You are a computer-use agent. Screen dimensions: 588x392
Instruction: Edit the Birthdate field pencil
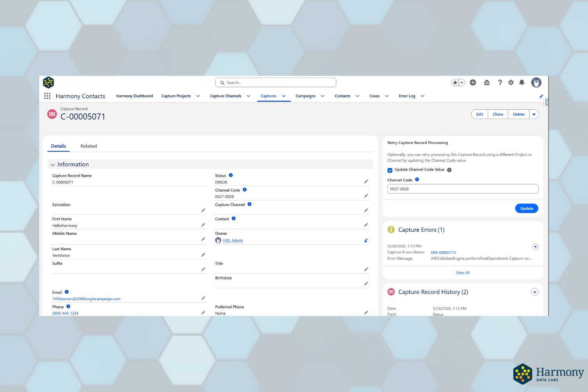(x=366, y=284)
